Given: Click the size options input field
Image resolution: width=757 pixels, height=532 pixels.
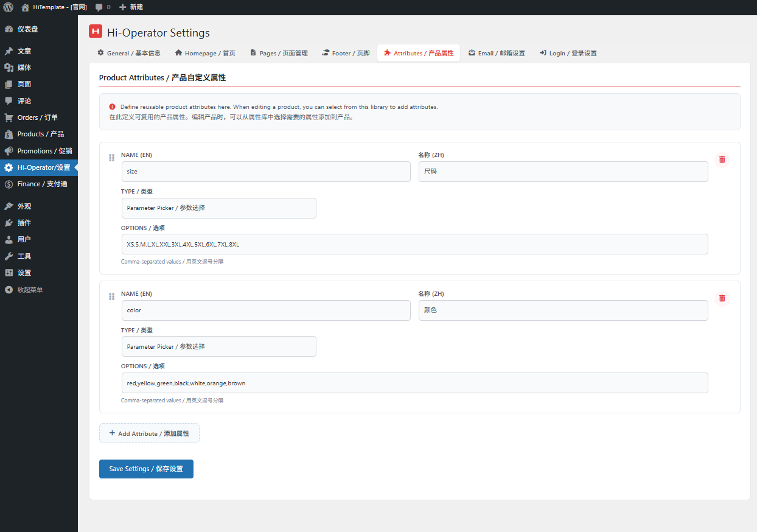Looking at the screenshot, I should (x=414, y=245).
